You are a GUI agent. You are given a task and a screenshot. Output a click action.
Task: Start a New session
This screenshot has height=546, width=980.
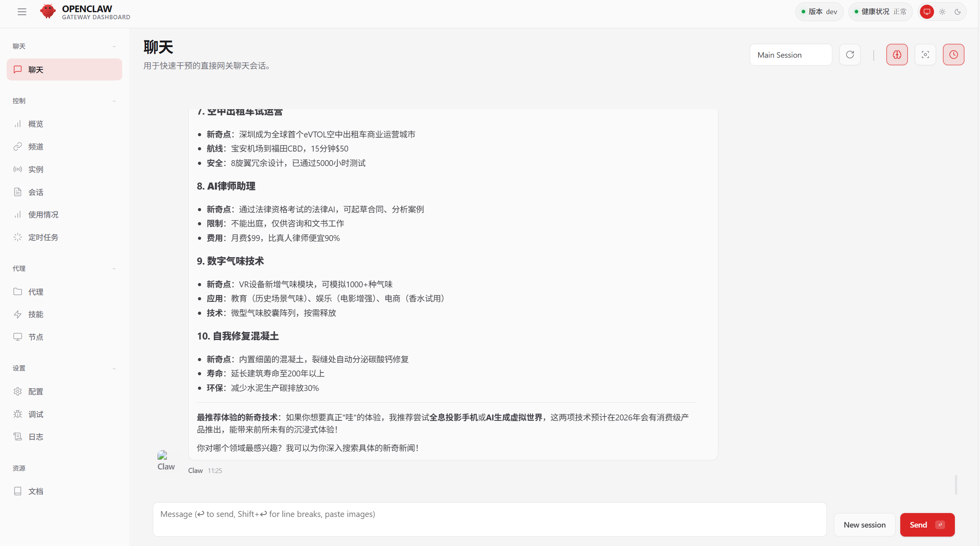click(864, 525)
